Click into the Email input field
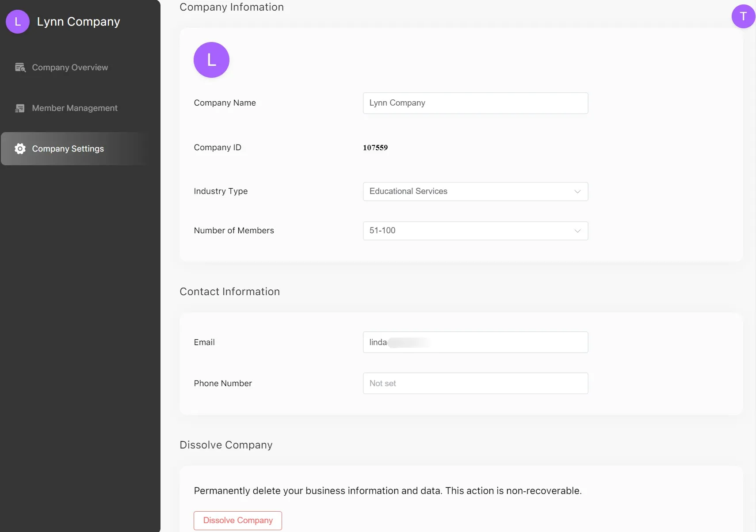 (475, 342)
